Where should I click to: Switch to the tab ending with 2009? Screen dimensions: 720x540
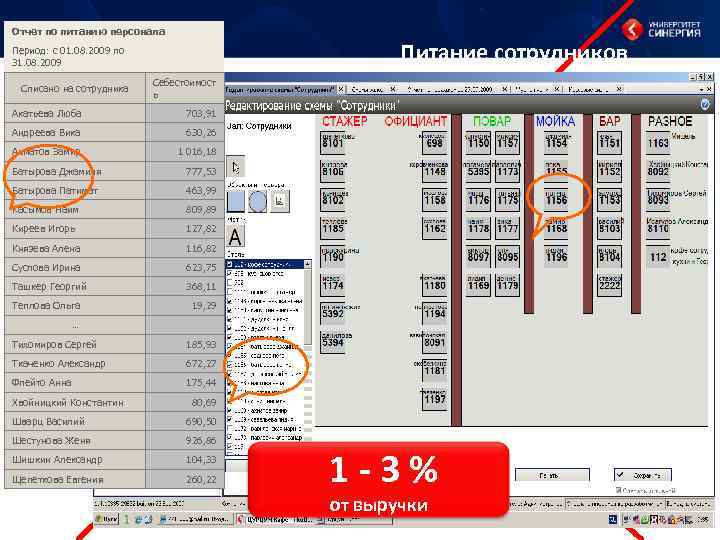pos(450,89)
